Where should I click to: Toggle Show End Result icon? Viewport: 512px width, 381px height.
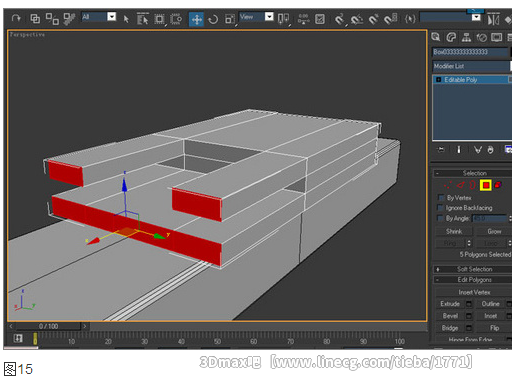pos(459,150)
